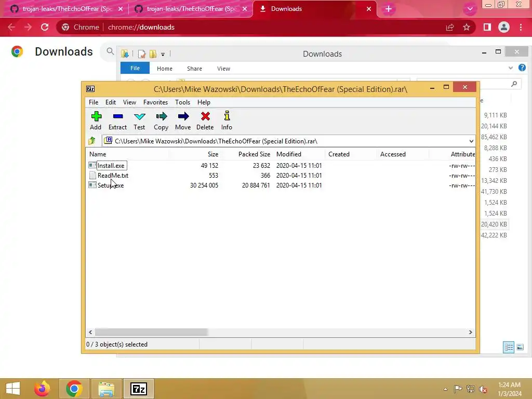Toggle the Chrome side panel icon

[x=487, y=27]
